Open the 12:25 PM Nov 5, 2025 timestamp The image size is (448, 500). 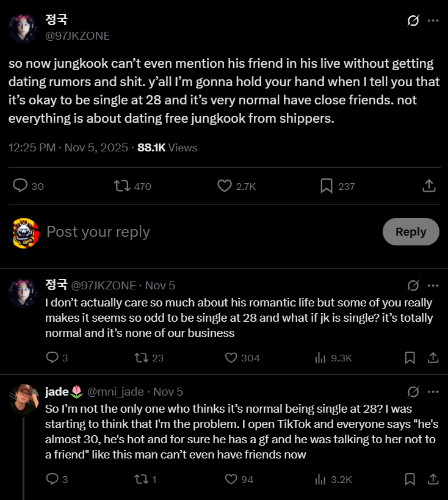[68, 147]
